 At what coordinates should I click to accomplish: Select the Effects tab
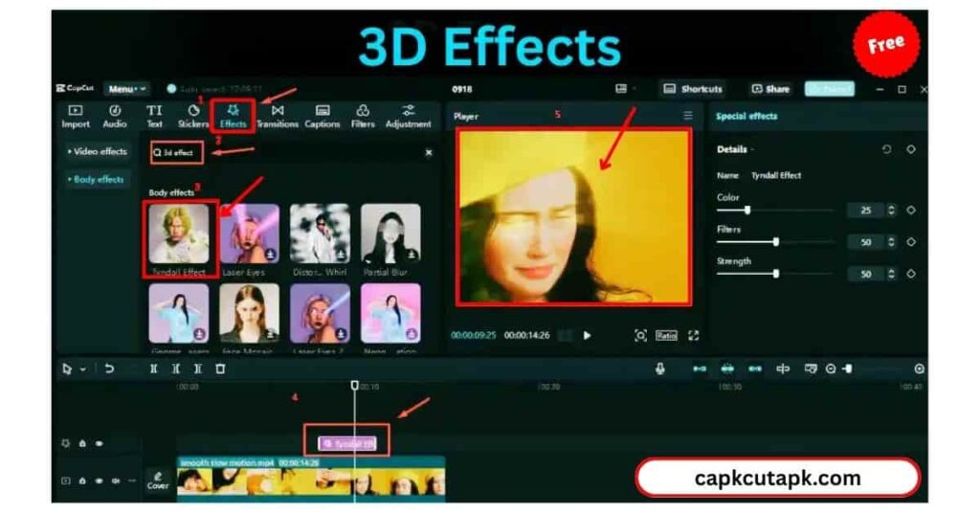234,117
